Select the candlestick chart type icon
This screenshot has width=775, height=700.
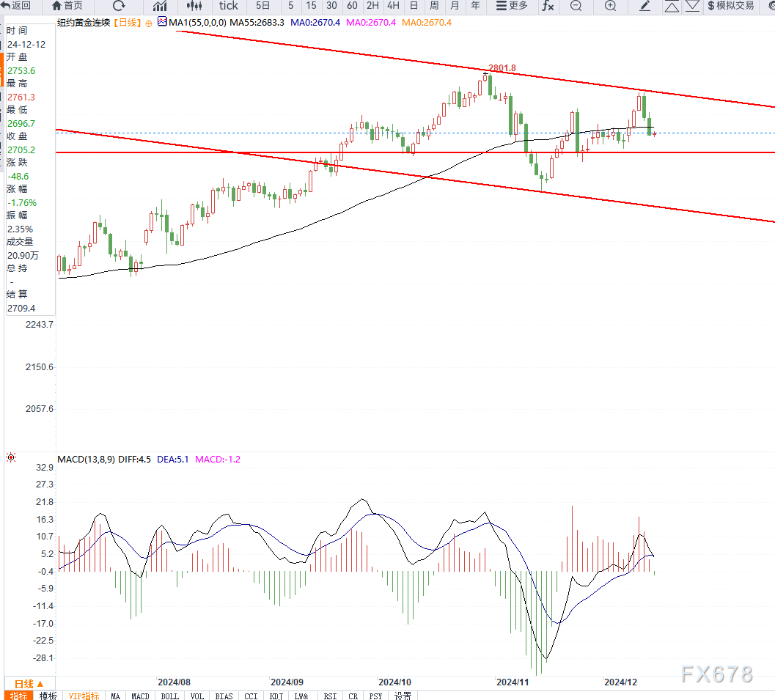click(x=194, y=5)
